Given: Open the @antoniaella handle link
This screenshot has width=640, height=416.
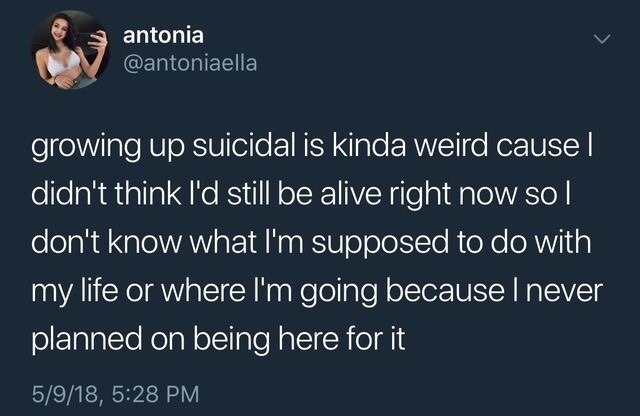Looking at the screenshot, I should (190, 63).
